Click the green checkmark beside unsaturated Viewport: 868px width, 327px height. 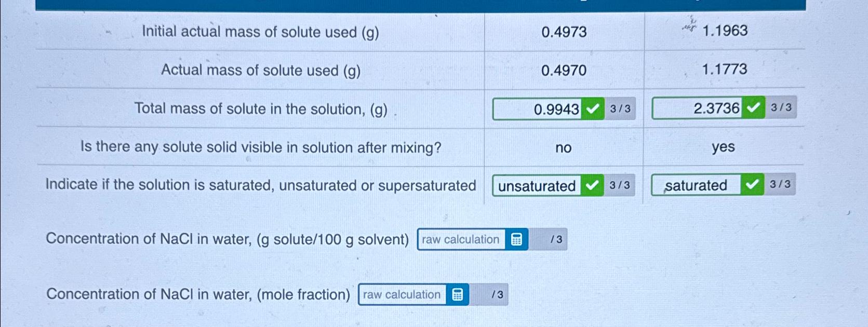coord(592,185)
